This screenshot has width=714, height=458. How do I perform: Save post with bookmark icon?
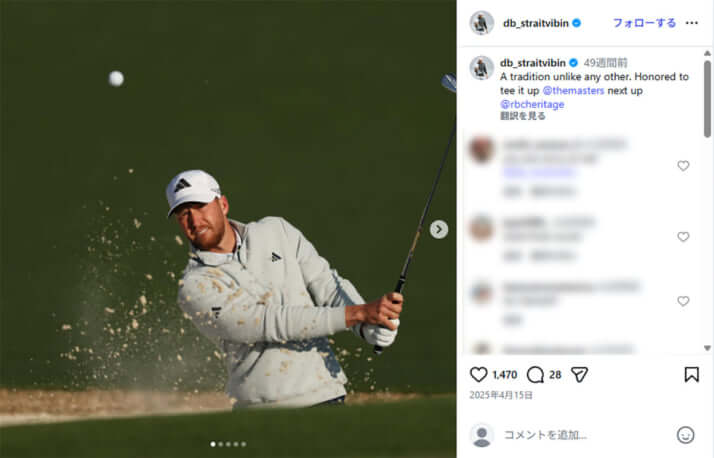click(x=691, y=374)
